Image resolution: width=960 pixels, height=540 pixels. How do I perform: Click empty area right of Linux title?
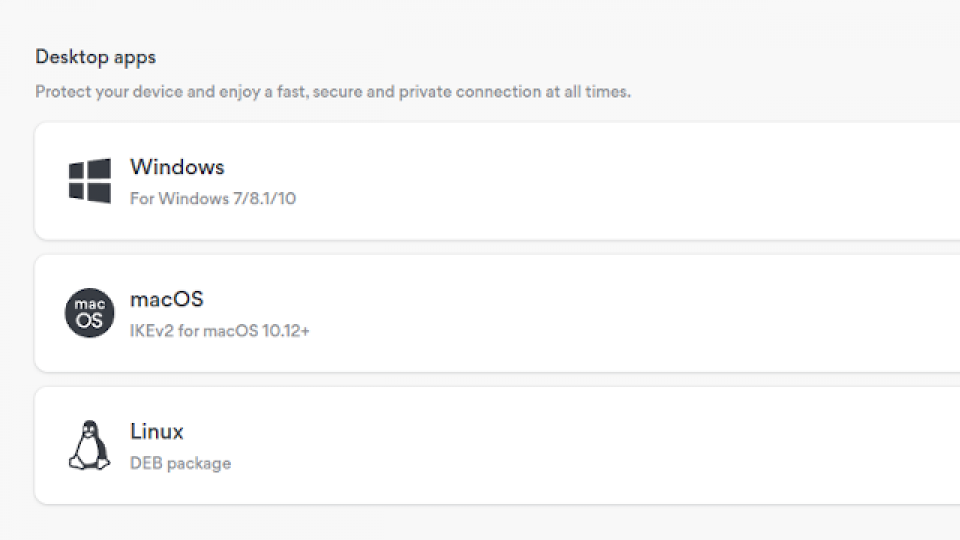click(551, 432)
